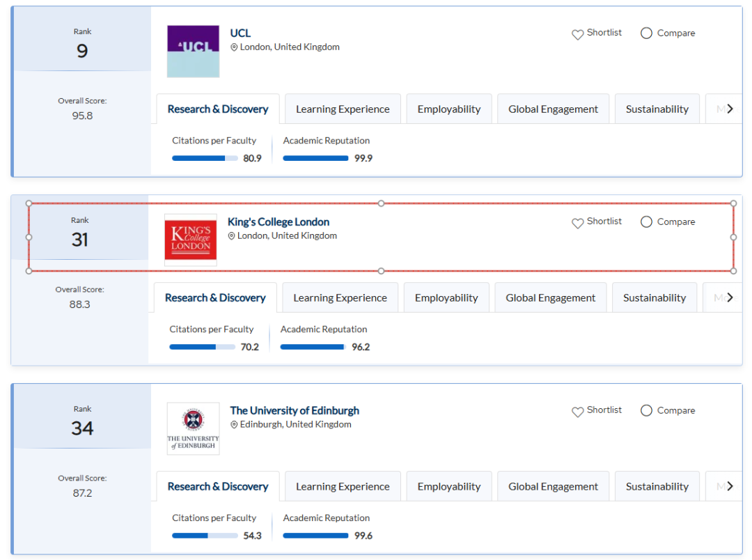
Task: Reveal more tabs in the Edinburgh card
Action: click(730, 486)
